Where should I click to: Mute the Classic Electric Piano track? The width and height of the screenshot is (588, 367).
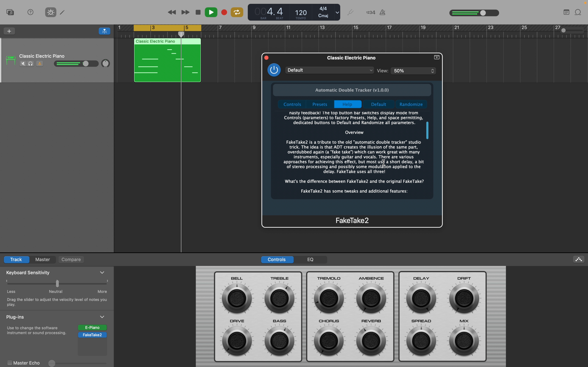[x=23, y=64]
